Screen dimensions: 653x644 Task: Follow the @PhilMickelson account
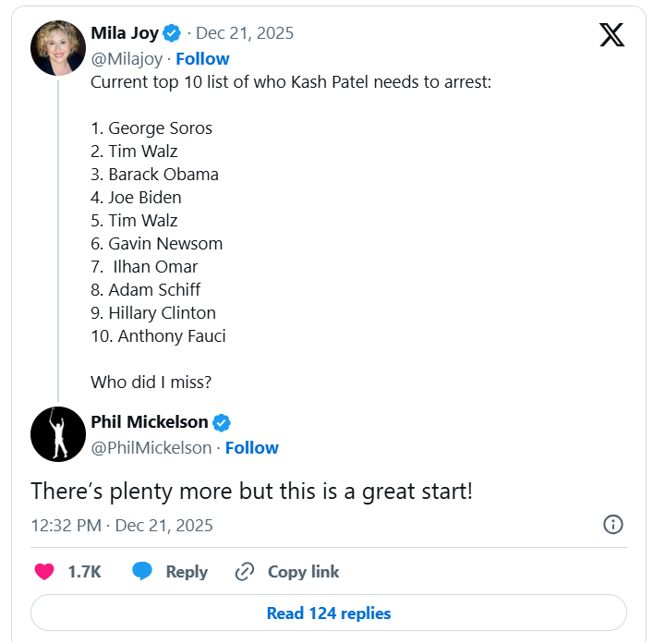click(x=251, y=447)
